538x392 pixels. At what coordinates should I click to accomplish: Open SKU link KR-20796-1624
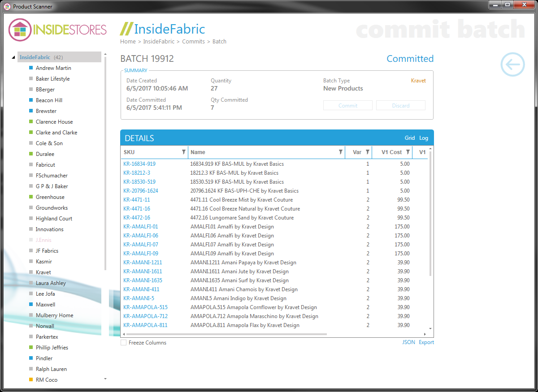click(x=141, y=191)
